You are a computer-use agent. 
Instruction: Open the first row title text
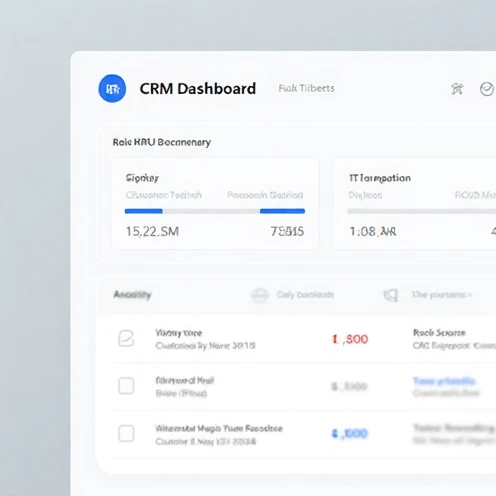coord(179,333)
